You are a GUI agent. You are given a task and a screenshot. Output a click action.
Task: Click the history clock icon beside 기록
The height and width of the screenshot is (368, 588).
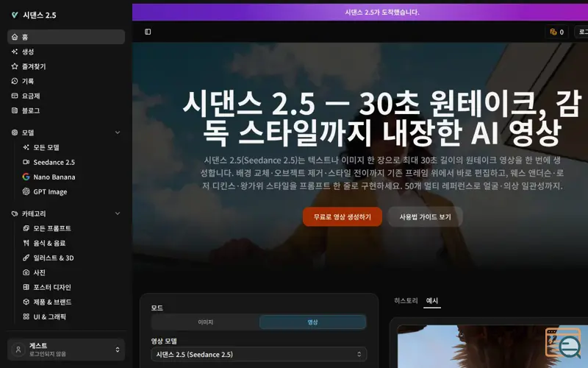point(15,81)
